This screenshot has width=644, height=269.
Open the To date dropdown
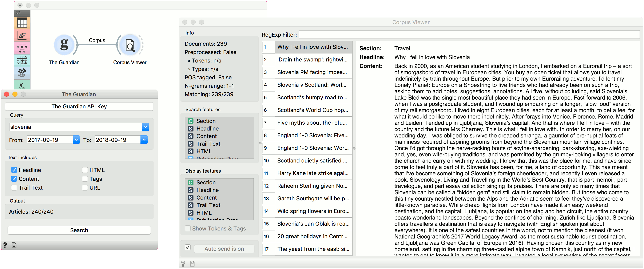click(x=144, y=140)
